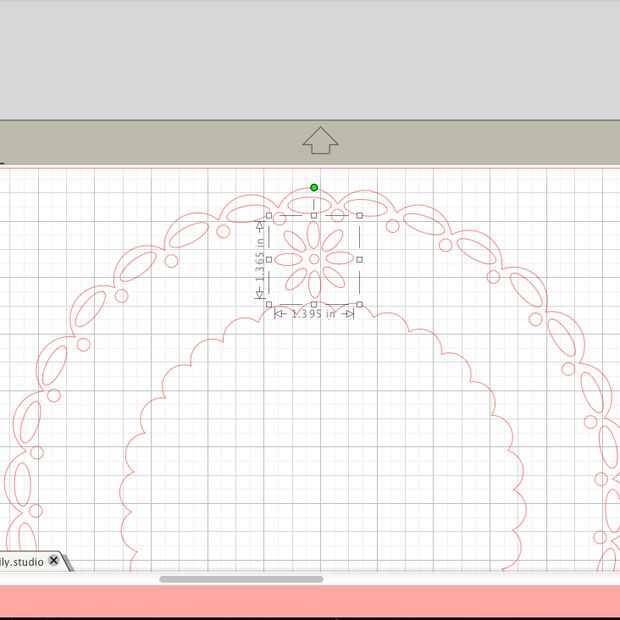Click the 1.365 in height dimension label
The image size is (620, 620).
259,260
